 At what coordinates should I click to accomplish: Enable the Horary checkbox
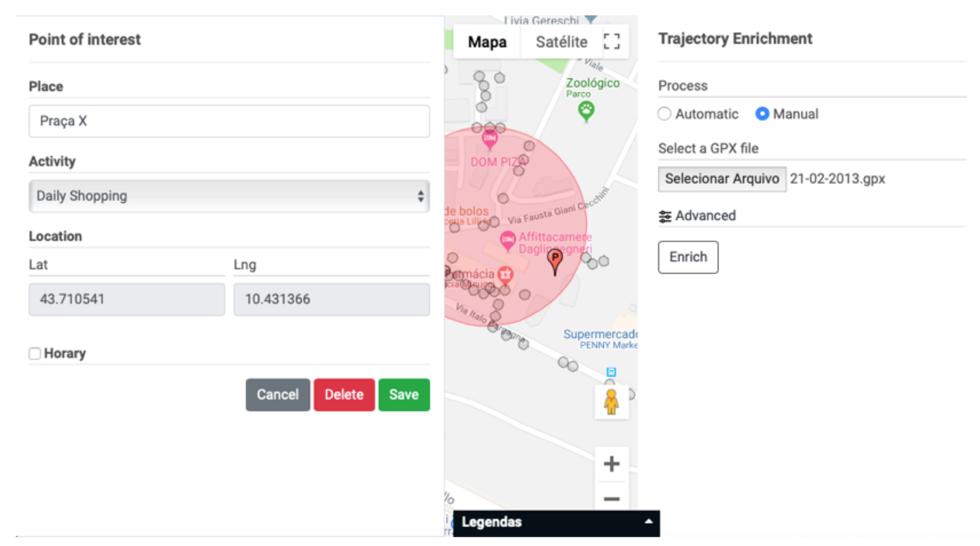point(35,353)
